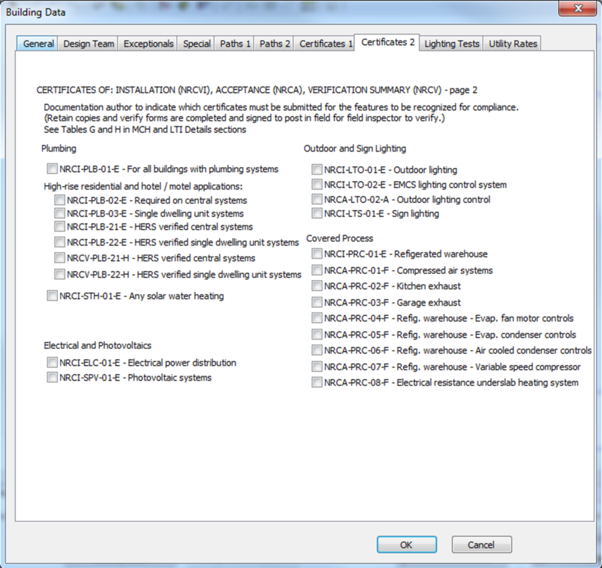Image resolution: width=602 pixels, height=568 pixels.
Task: Tick NRCA-PRC-02-F kitchen exhaust checkbox
Action: 317,286
